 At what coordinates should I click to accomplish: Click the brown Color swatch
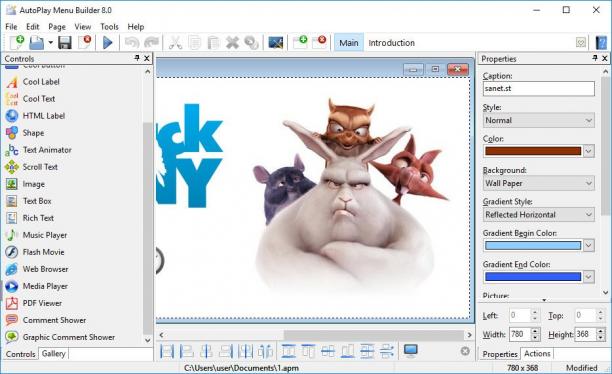click(x=533, y=151)
